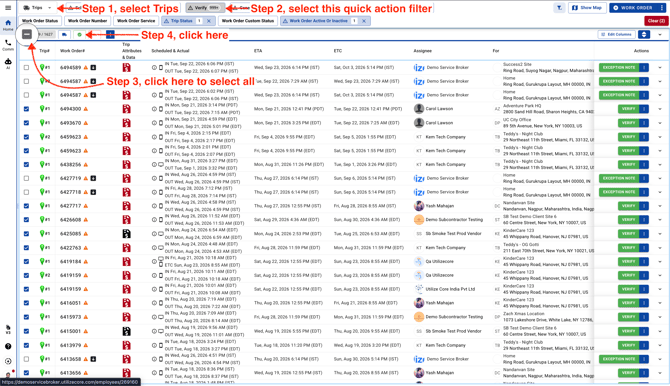The image size is (670, 386).
Task: Click the red Clear (2) button
Action: (656, 21)
